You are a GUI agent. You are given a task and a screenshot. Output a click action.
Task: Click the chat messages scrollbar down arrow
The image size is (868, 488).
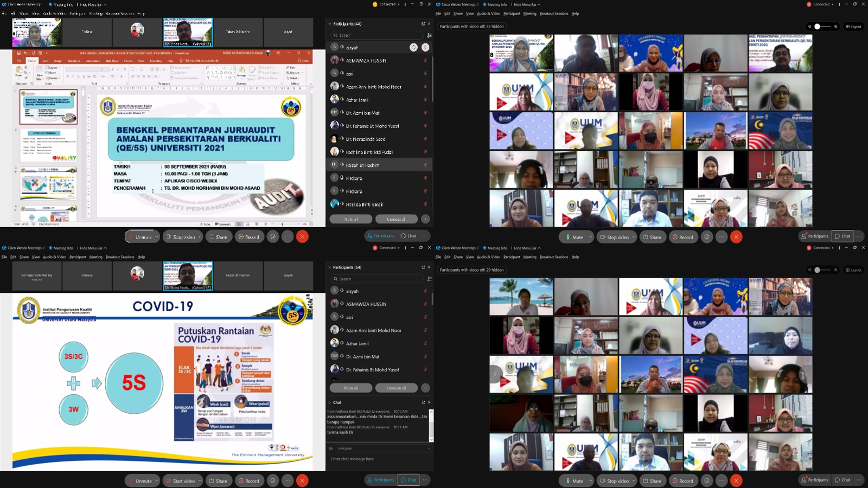click(x=431, y=439)
